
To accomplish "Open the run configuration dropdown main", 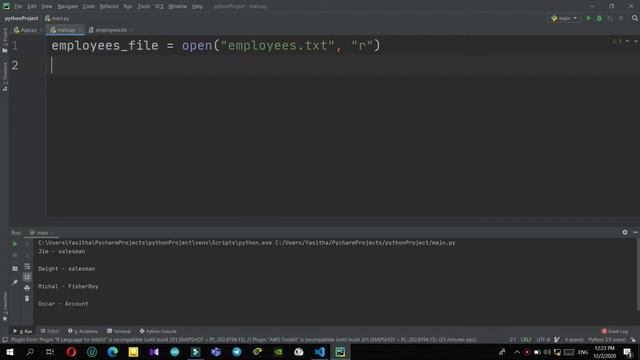I will point(564,18).
